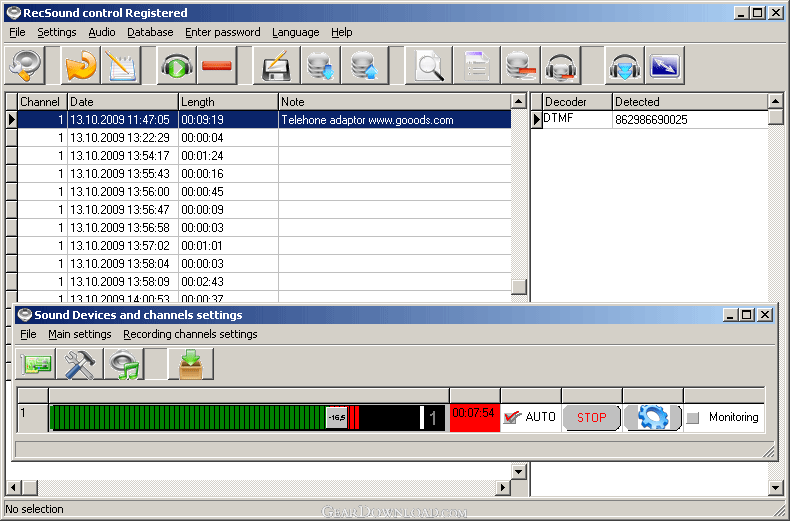Click recordings list scroll up arrow
Image resolution: width=790 pixels, height=521 pixels.
pos(519,101)
